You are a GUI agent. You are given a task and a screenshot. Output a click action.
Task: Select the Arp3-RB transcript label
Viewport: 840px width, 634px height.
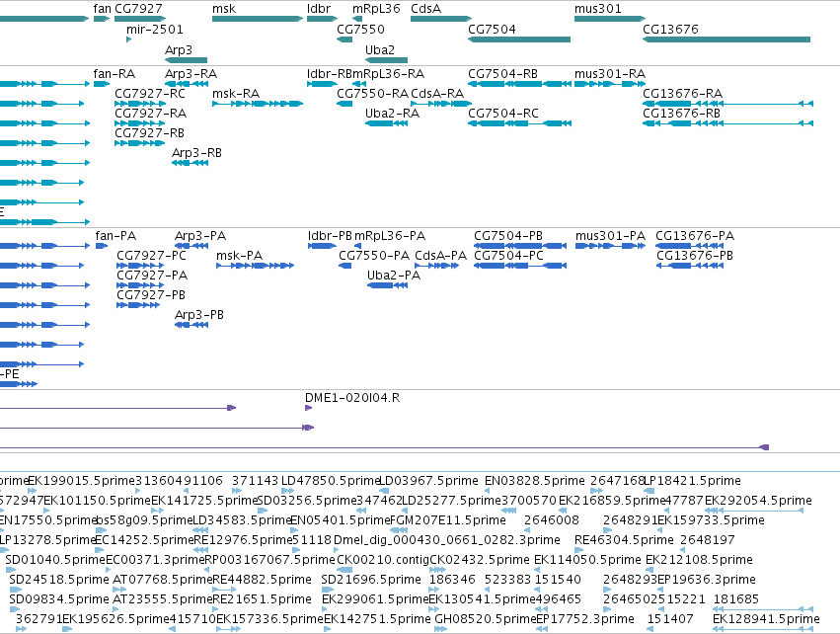[x=196, y=153]
